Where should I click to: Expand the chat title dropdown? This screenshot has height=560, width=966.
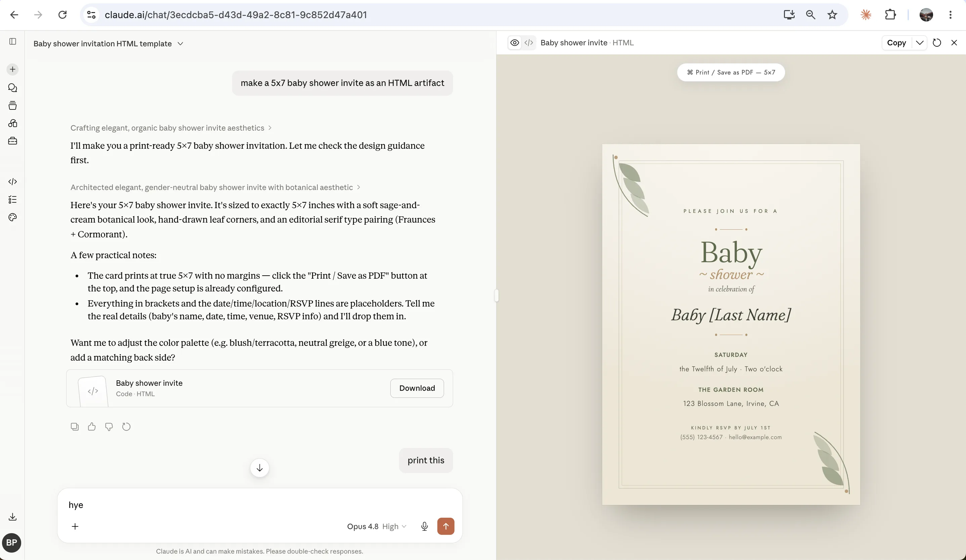[180, 44]
